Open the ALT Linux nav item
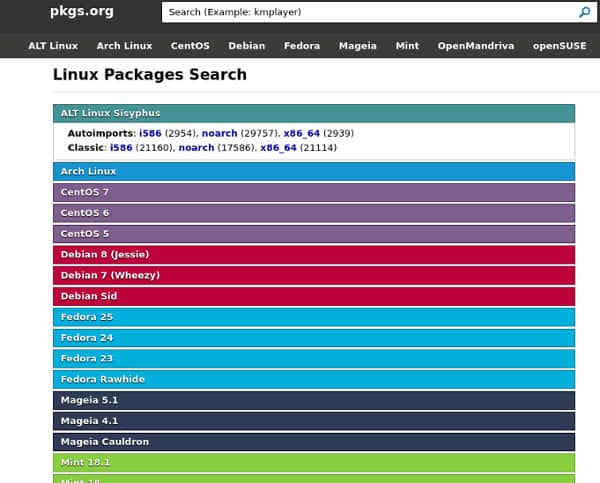 (x=53, y=46)
